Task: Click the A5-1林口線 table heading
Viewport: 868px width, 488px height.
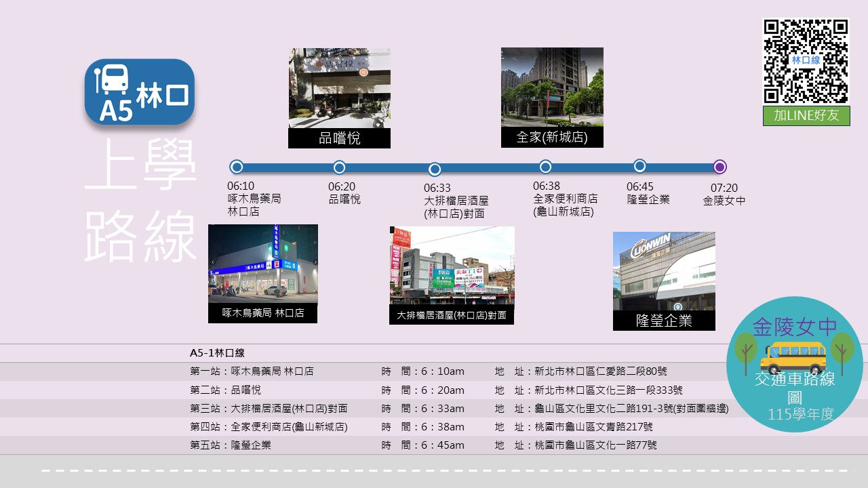Action: 217,353
